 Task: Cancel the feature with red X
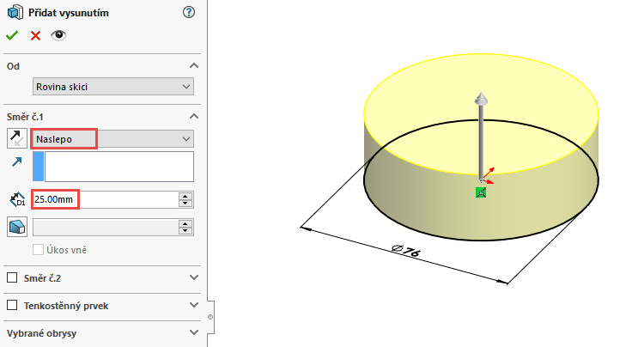[x=36, y=36]
